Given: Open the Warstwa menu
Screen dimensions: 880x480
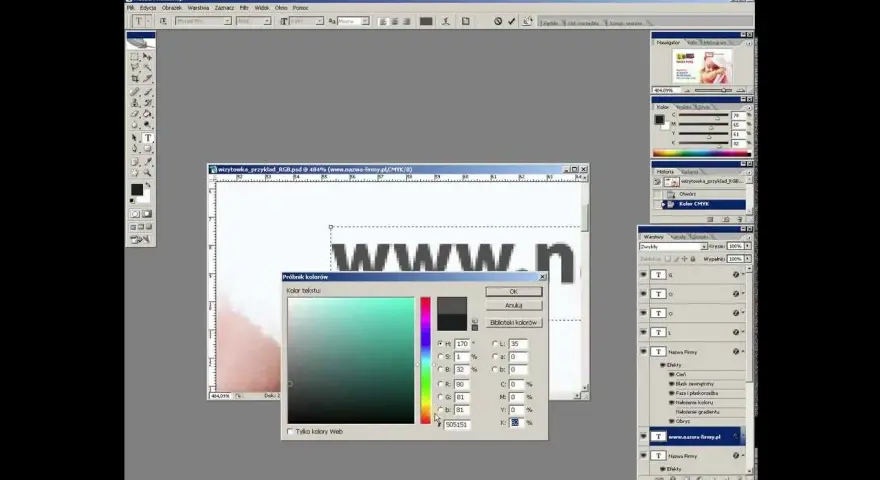Looking at the screenshot, I should tap(198, 8).
